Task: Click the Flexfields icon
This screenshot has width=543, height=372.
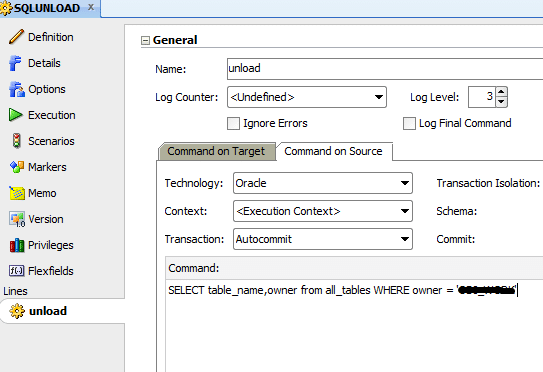Action: click(17, 271)
